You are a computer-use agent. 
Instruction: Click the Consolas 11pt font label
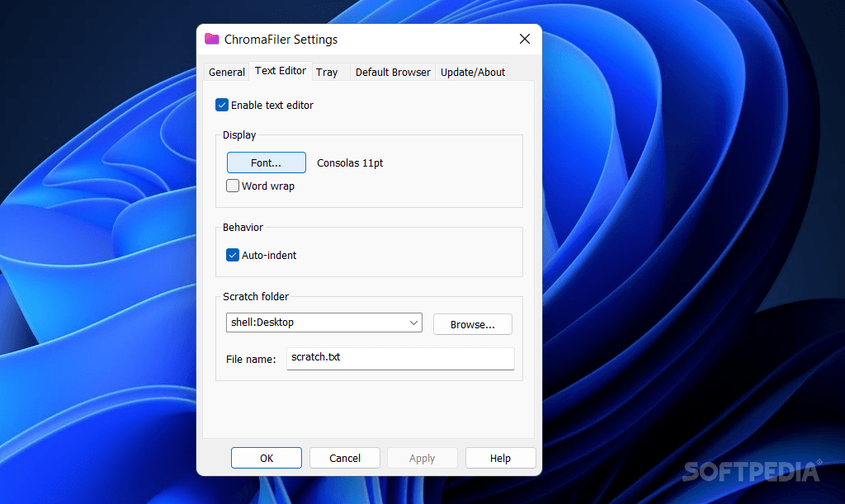point(350,163)
